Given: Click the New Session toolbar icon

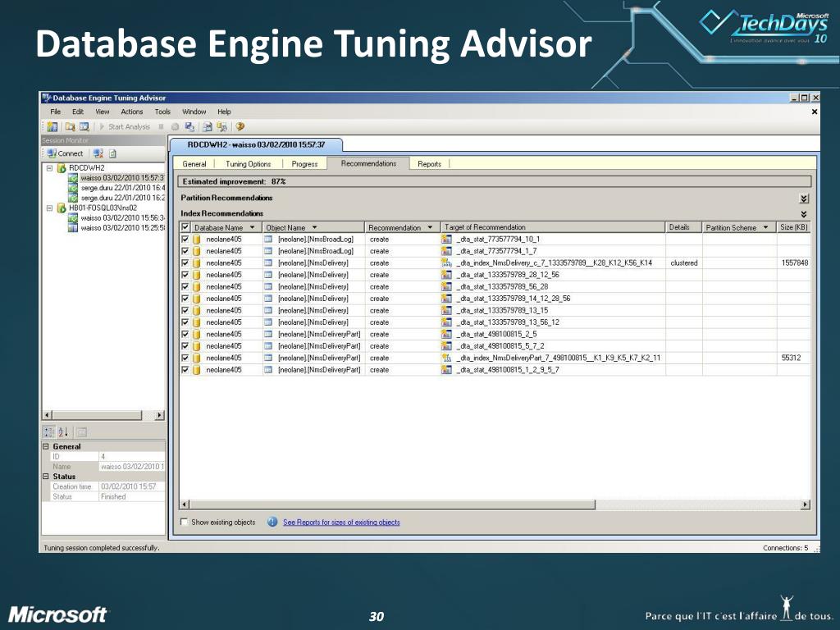Looking at the screenshot, I should 52,127.
